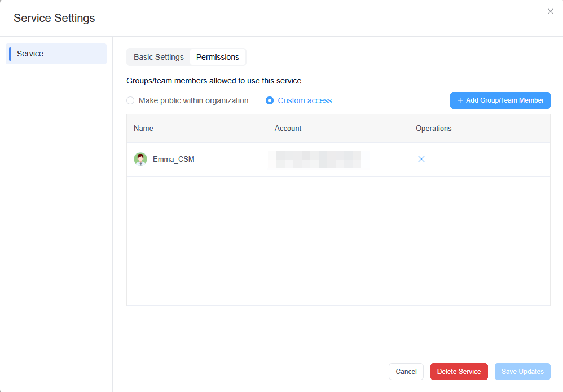Click Add Group/Team Member button
This screenshot has height=392, width=563.
coord(500,100)
